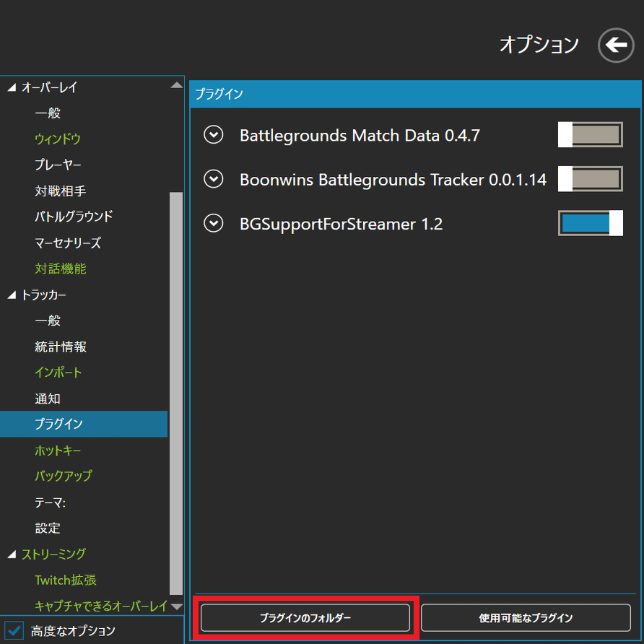The width and height of the screenshot is (644, 644).
Task: Collapse the ストリーミング tree section
Action: (12, 554)
